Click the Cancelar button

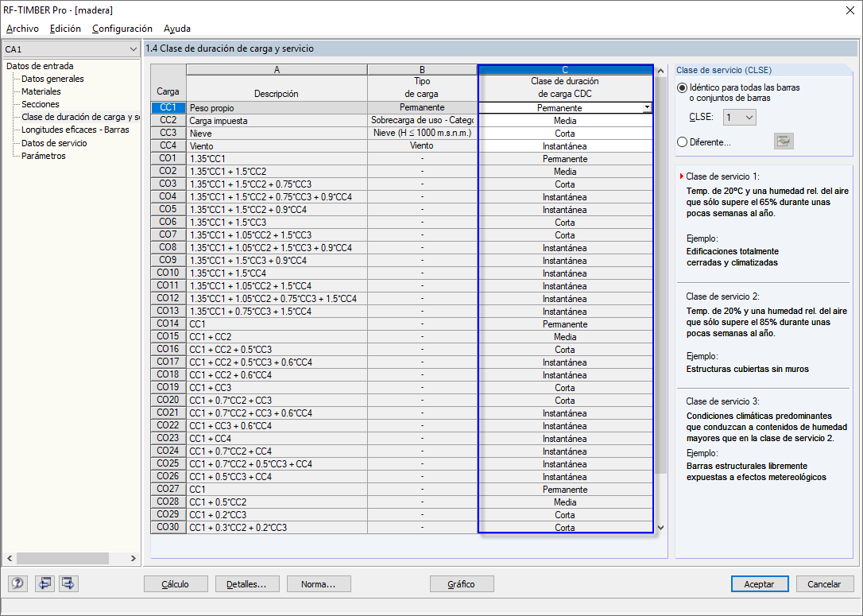click(824, 584)
